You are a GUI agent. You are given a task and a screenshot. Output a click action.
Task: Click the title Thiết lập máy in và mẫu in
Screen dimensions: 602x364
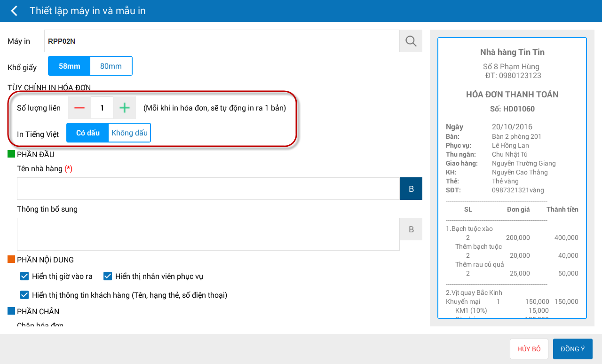(87, 11)
